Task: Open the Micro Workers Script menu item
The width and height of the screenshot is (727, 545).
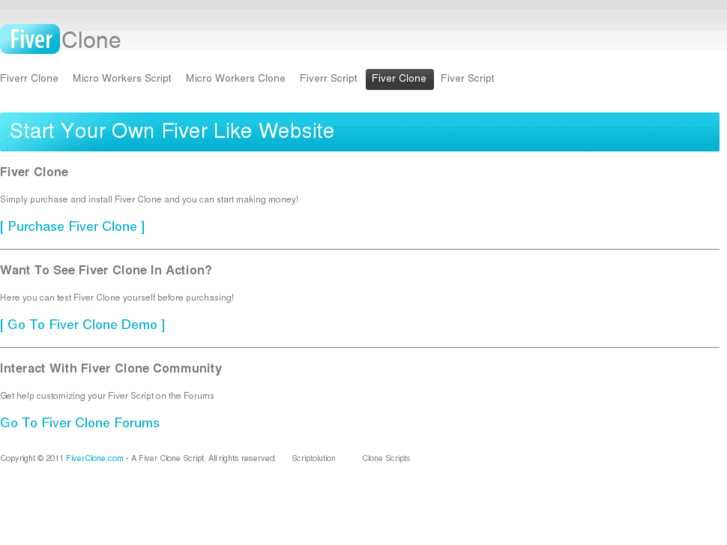Action: (x=122, y=78)
